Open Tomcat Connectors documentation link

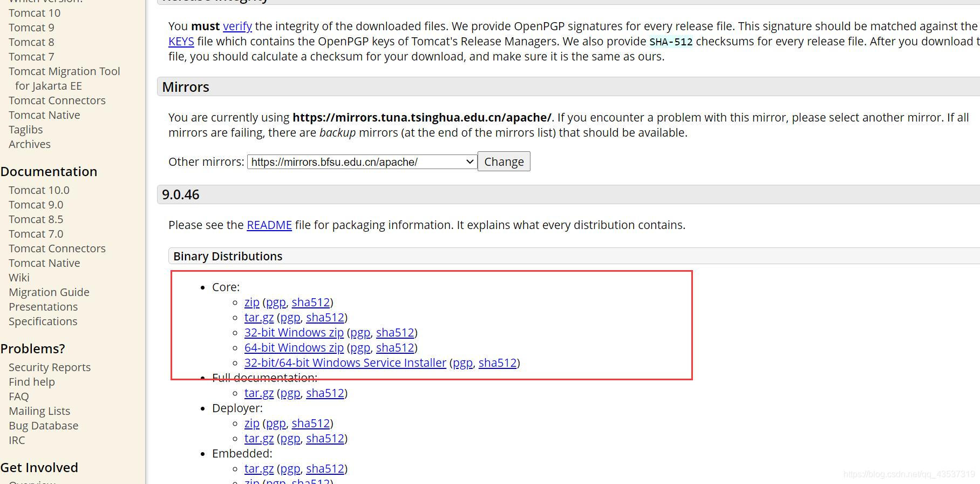(57, 248)
